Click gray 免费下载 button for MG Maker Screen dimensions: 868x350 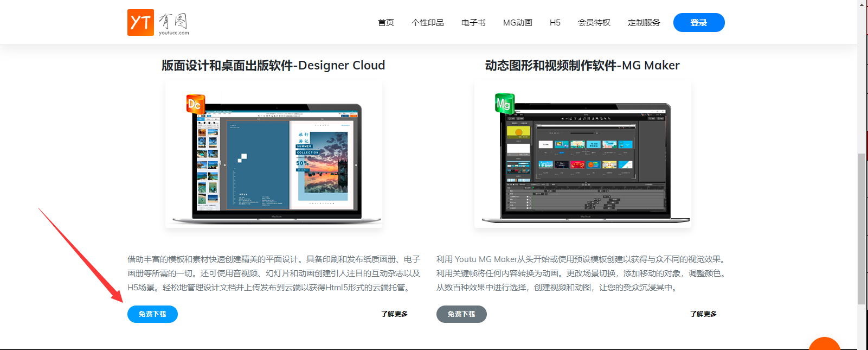pos(461,314)
